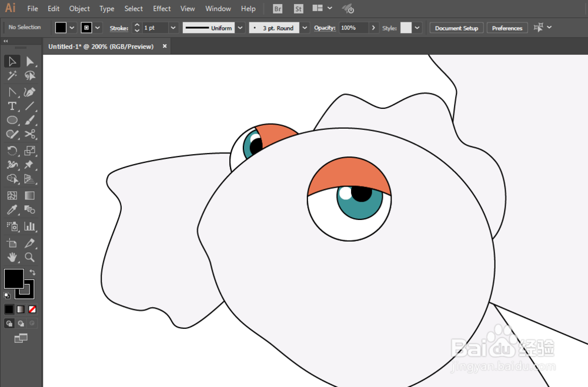This screenshot has width=588, height=387.
Task: Select the Puppet Warp pin tool
Action: point(29,165)
